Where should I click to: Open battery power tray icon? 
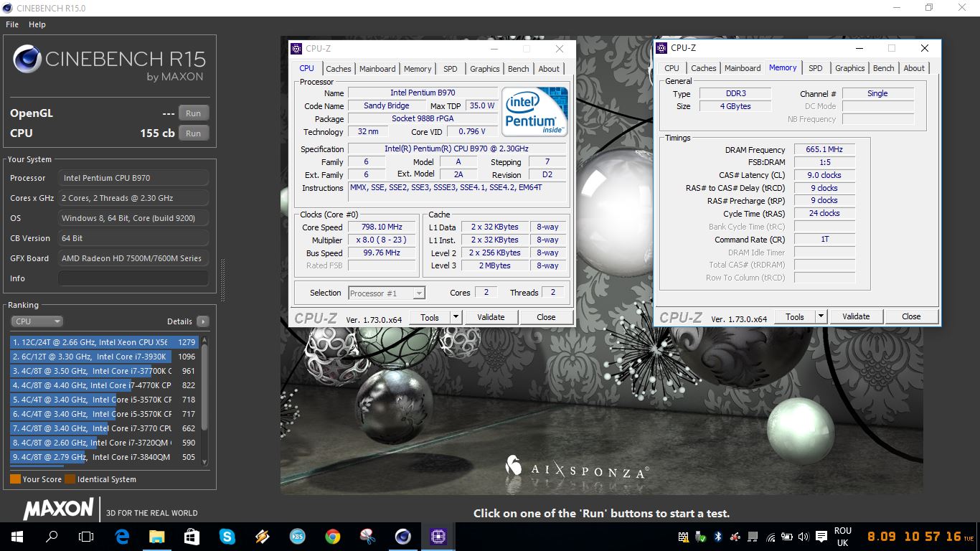787,537
